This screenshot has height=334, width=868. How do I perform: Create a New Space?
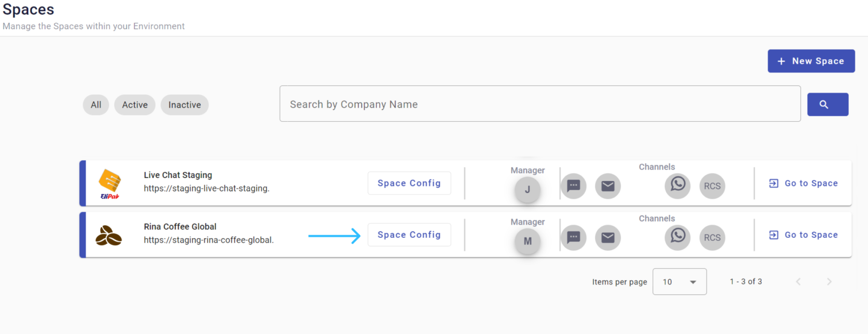(x=811, y=61)
